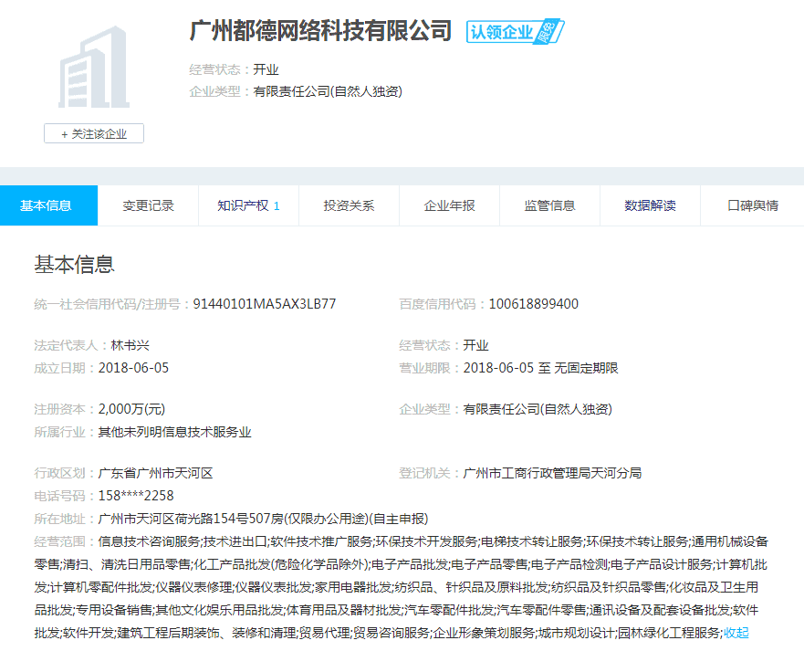Click the region value 广东省广州市天河区
Image resolution: width=804 pixels, height=672 pixels.
click(x=156, y=473)
